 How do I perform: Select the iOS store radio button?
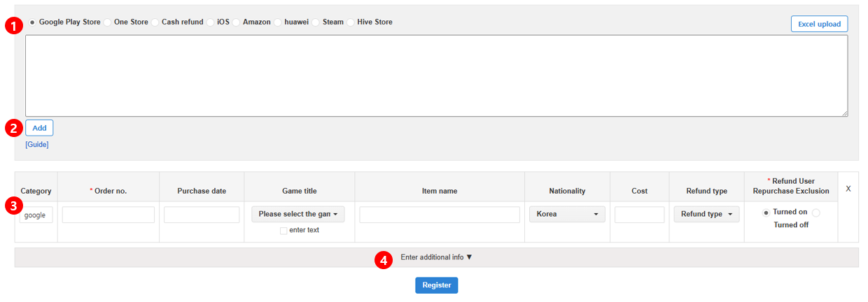coord(211,22)
